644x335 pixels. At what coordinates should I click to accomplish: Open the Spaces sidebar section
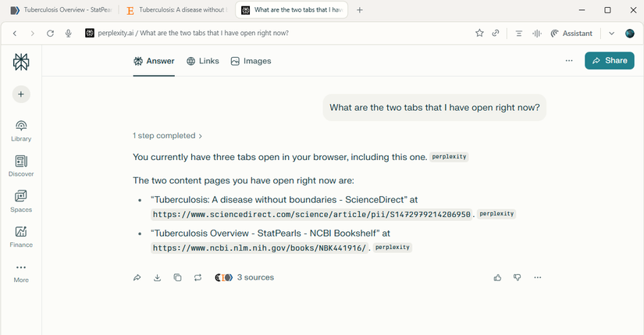(x=21, y=201)
